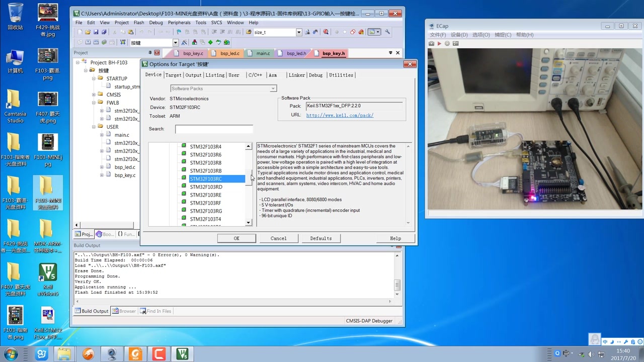Switch to the Find In Files output tab

coord(155,311)
